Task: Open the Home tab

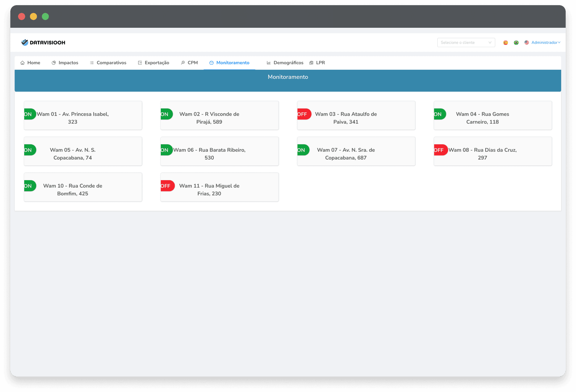Action: tap(30, 63)
